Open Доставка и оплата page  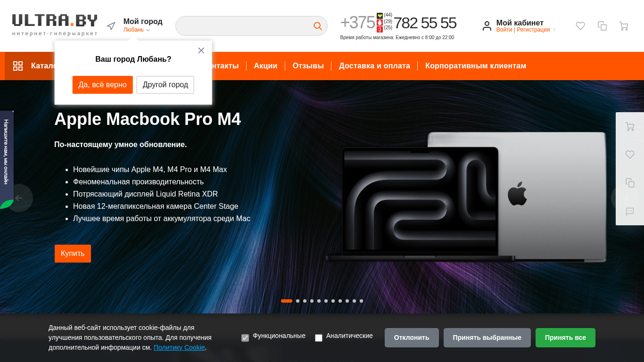374,66
